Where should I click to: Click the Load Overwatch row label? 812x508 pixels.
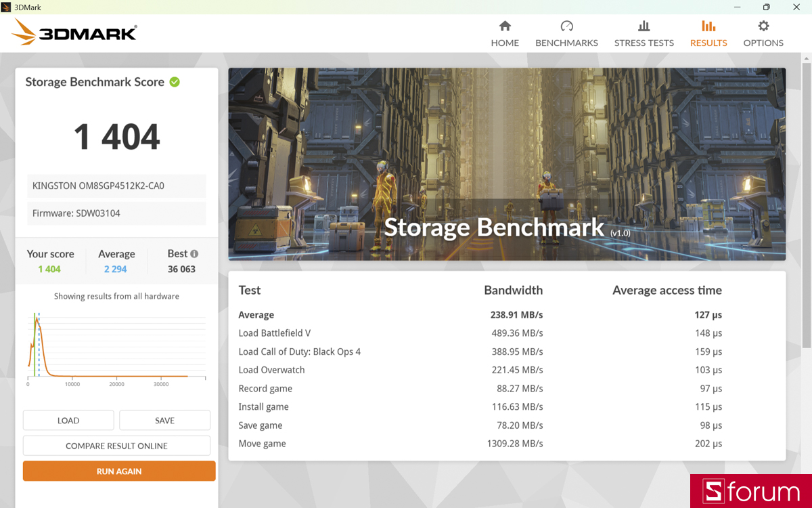(x=272, y=370)
